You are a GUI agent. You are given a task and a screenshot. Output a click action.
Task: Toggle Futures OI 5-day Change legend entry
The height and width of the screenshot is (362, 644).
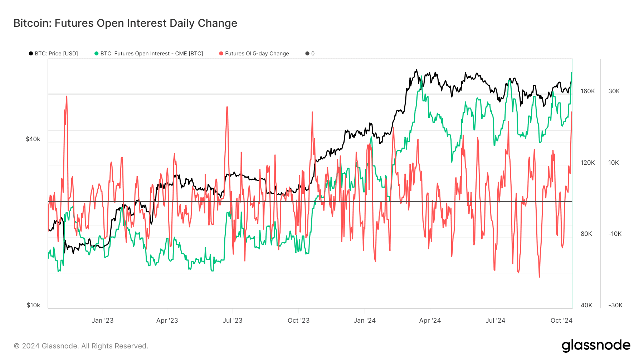point(254,54)
